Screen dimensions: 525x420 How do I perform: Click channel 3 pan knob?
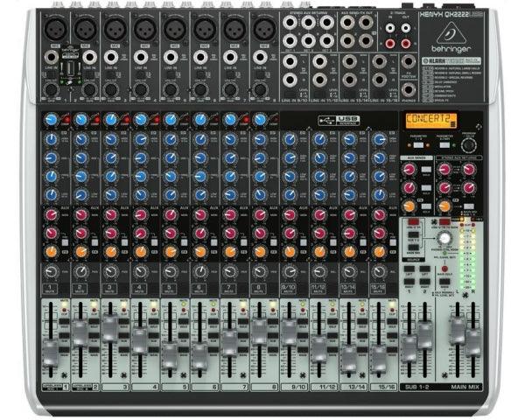pos(111,271)
